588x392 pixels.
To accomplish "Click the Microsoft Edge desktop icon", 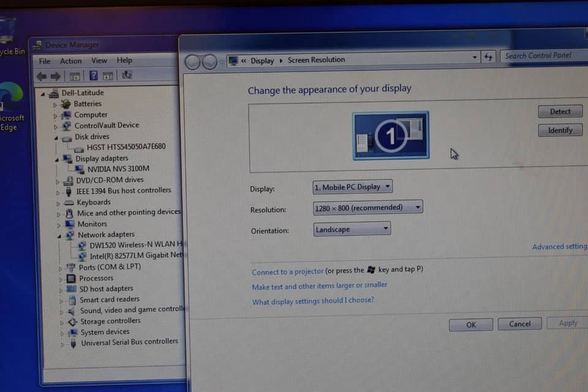I will pos(11,96).
